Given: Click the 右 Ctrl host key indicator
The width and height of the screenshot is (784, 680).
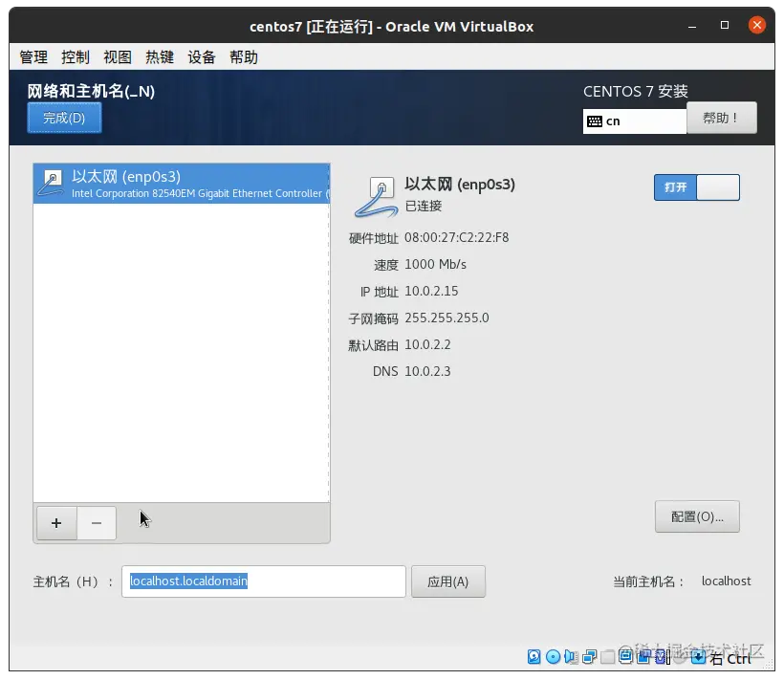Looking at the screenshot, I should (730, 659).
